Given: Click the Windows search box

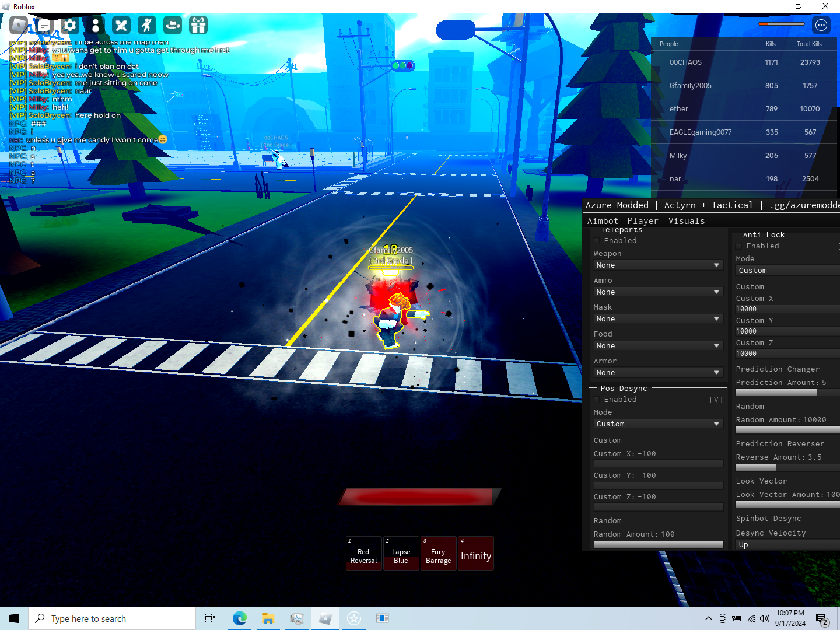Looking at the screenshot, I should pos(112,618).
